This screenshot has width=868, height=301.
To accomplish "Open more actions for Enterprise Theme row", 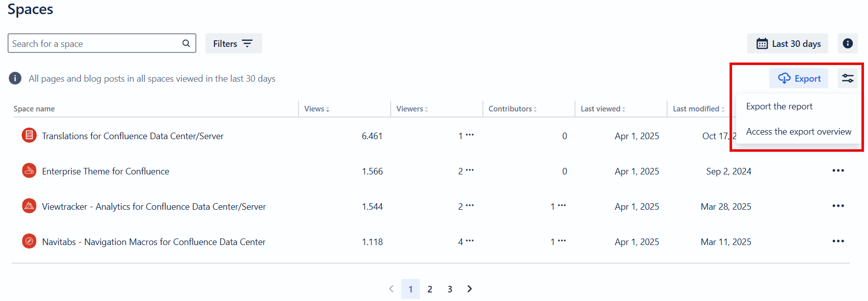I will 838,171.
